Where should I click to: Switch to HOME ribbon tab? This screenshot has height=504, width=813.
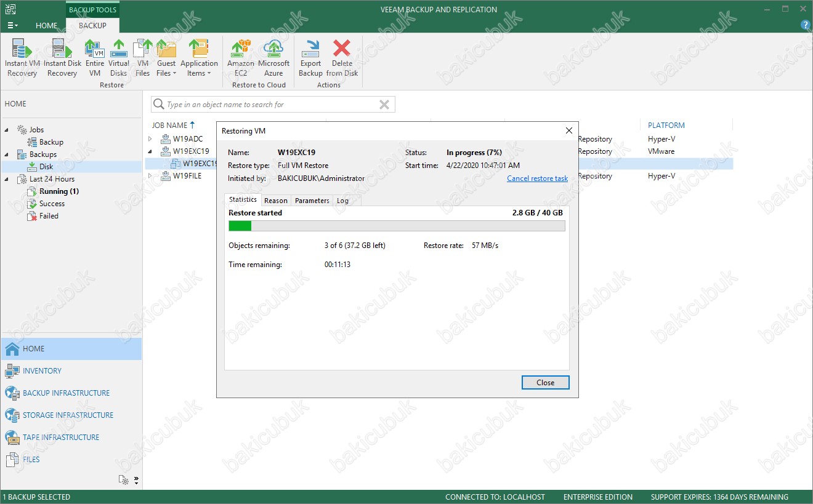click(47, 25)
